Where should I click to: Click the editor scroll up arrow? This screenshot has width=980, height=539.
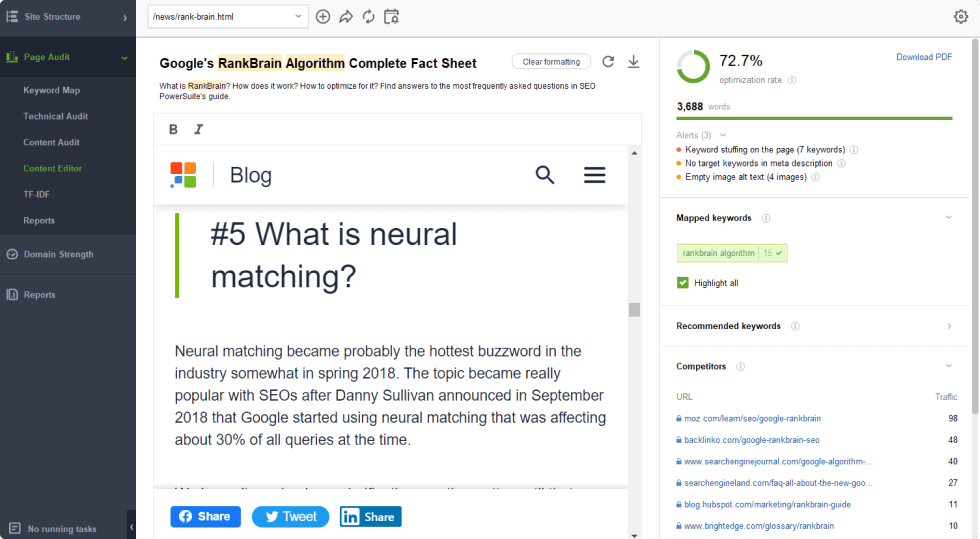pyautogui.click(x=634, y=153)
